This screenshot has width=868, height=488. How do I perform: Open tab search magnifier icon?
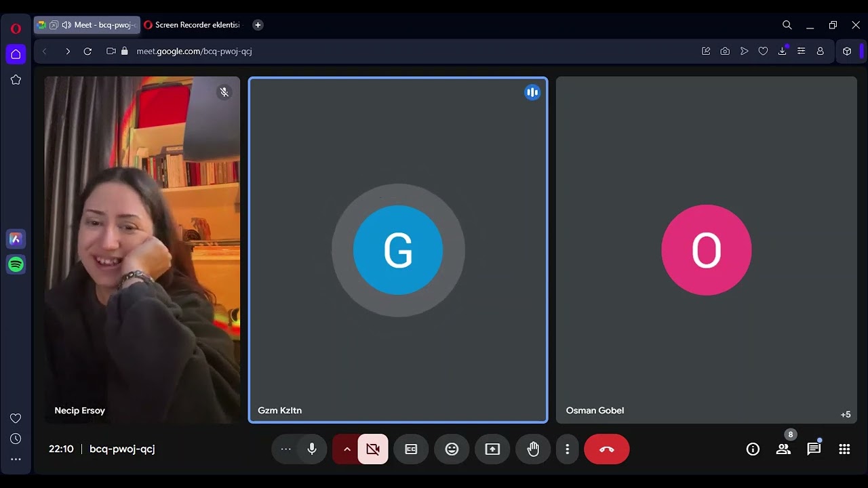coord(787,25)
